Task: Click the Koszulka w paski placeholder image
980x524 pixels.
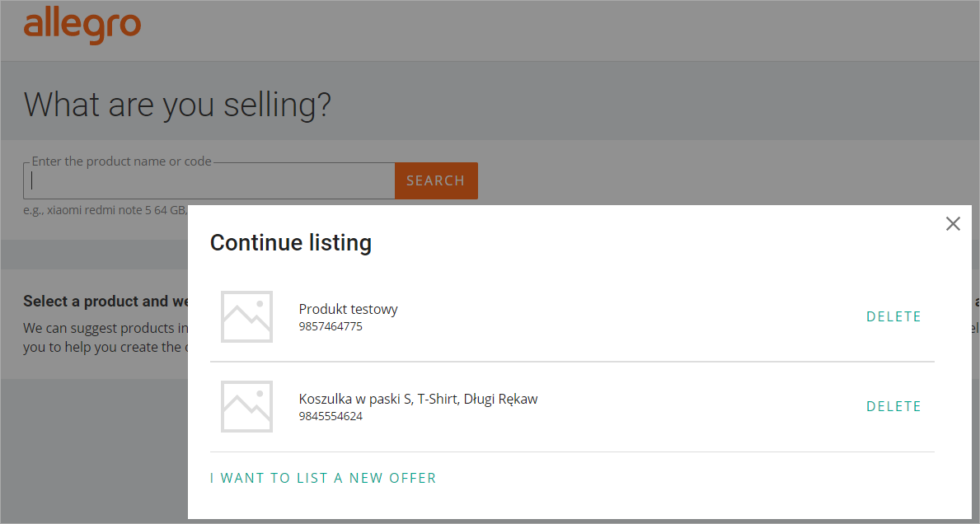Action: click(x=247, y=406)
